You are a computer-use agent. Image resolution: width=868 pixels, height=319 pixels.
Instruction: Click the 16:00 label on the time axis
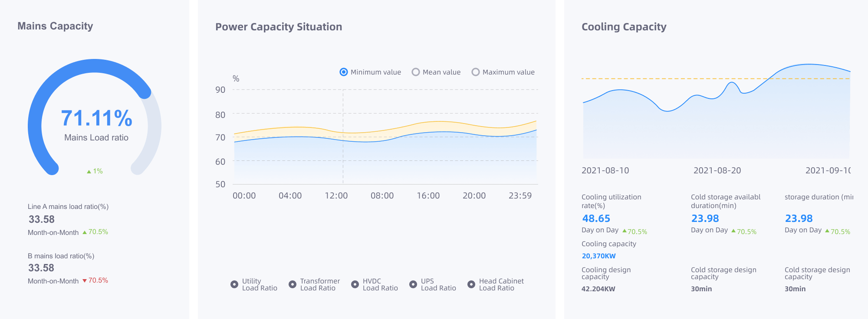(428, 195)
